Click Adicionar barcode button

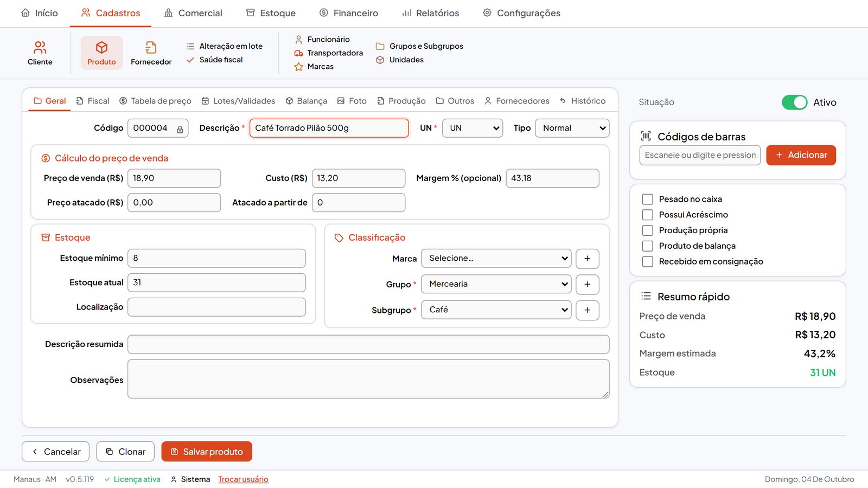tap(801, 155)
